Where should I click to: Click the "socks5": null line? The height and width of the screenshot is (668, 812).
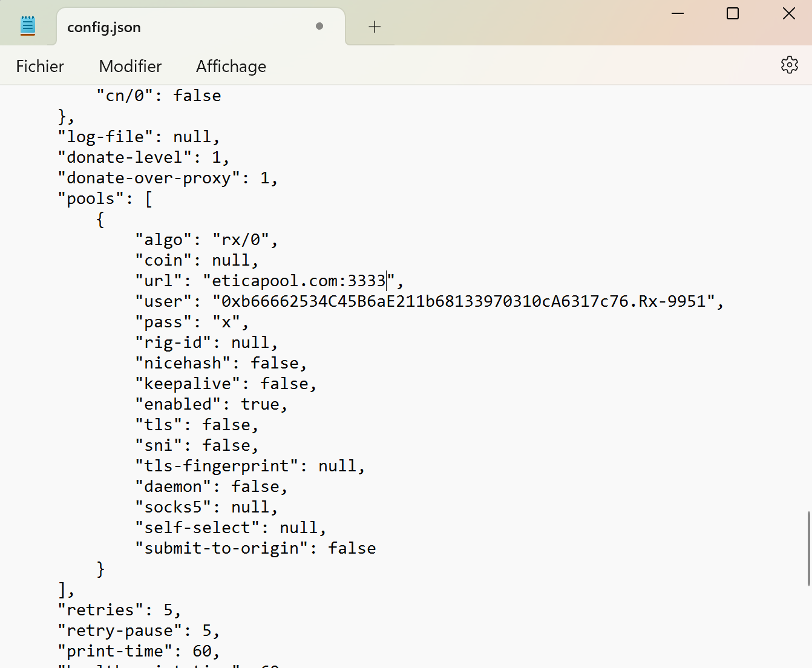tap(206, 508)
